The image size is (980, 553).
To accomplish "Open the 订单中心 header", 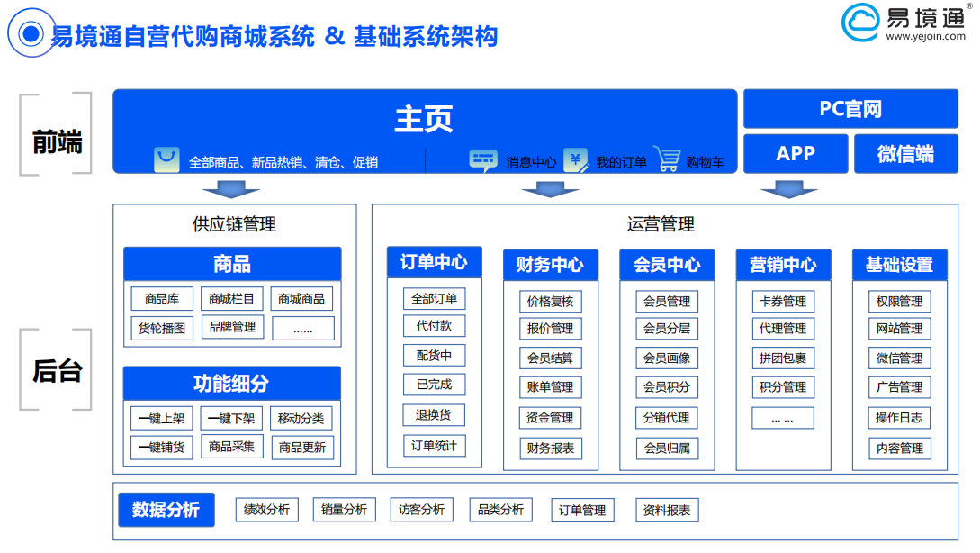I will [435, 262].
